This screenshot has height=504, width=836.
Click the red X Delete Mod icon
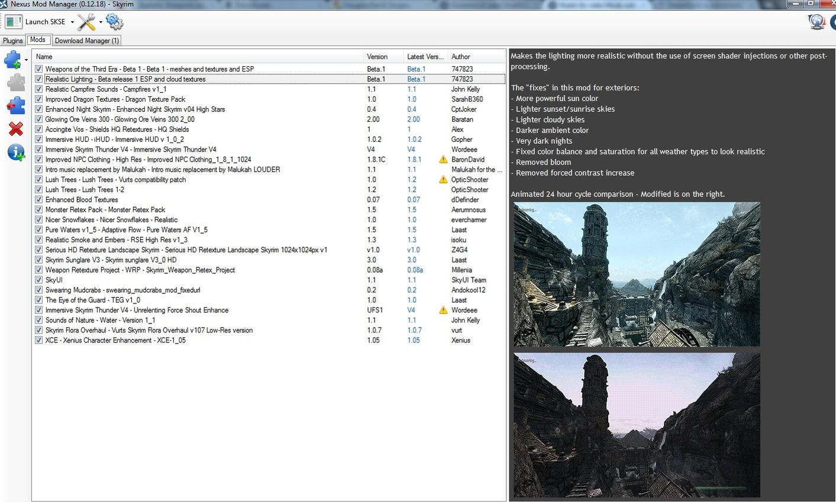point(15,129)
